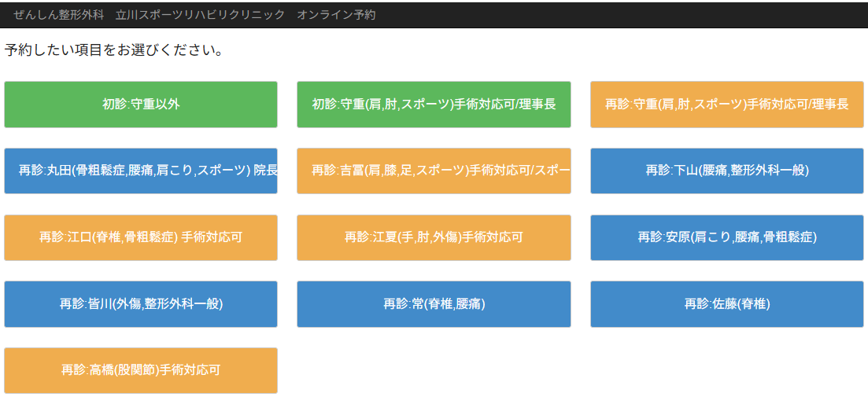The height and width of the screenshot is (404, 868).
Task: Pick 再診:吉冨(肩,膝,足,スポーツ) button
Action: tap(434, 171)
